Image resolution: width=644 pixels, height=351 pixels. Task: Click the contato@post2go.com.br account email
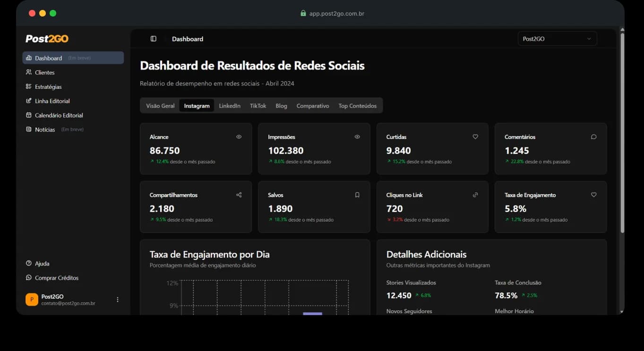[68, 303]
